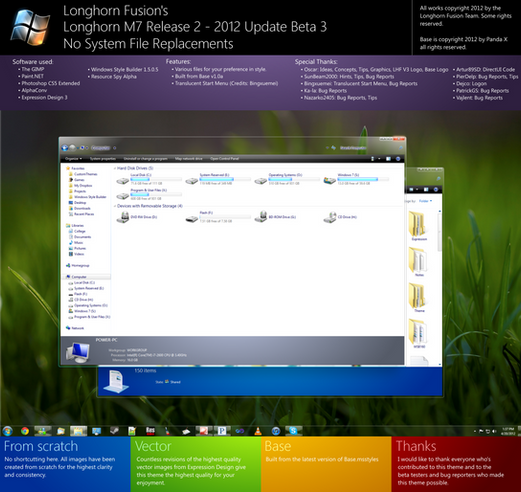Image resolution: width=521 pixels, height=492 pixels.
Task: Select the DVD RW Drive icon
Action: pos(123,217)
